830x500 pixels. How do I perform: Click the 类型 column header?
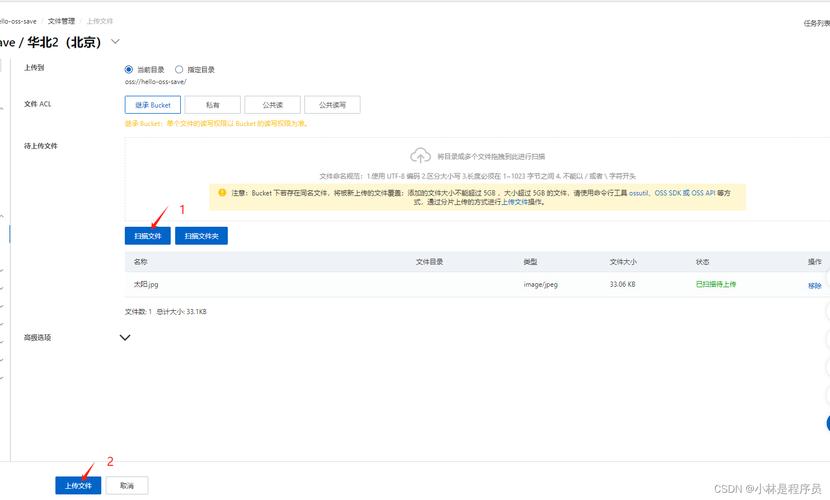point(530,262)
